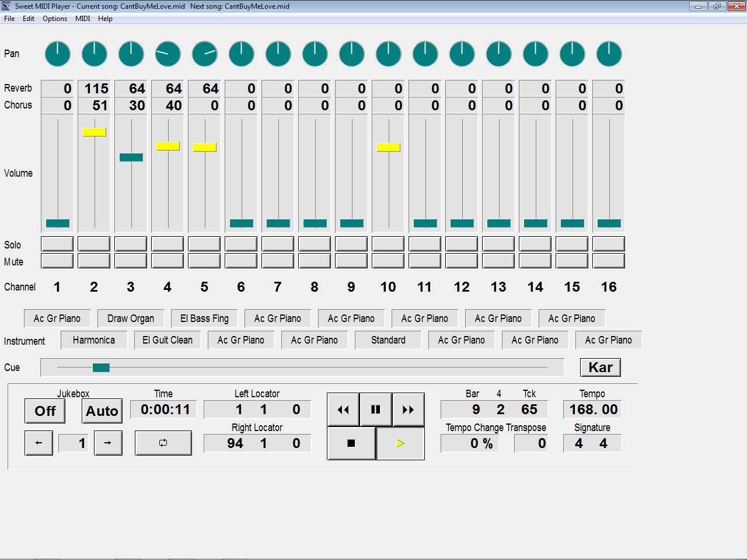Click the next-song arrow in Jukebox section
This screenshot has height=560, width=747.
click(108, 443)
